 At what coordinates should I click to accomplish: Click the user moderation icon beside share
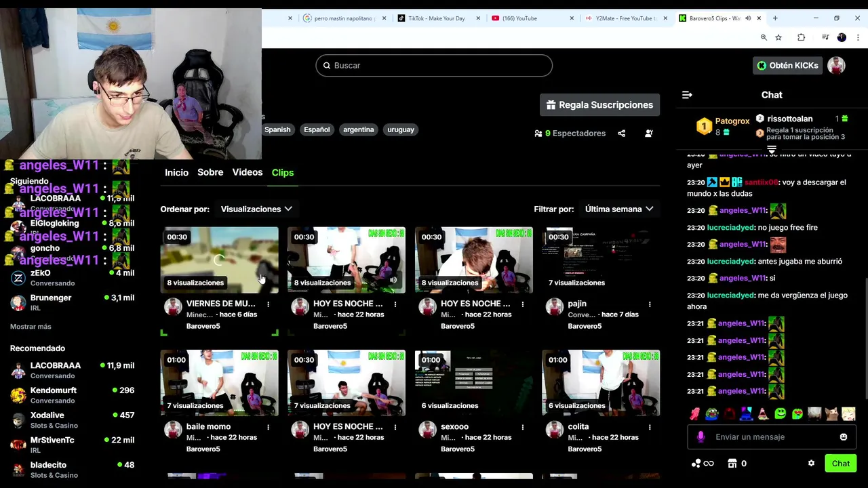pos(648,134)
